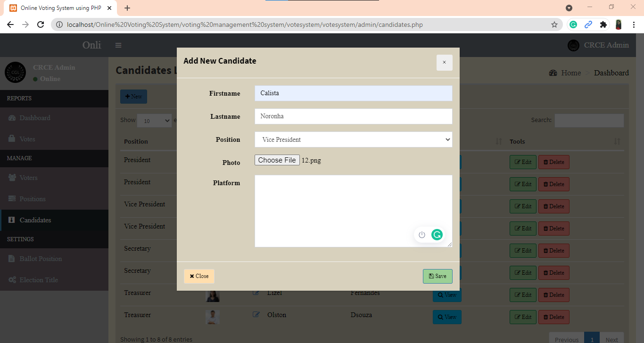Click the Grammarly icon in Platform box
Screen dimensions: 644x343
pos(437,235)
